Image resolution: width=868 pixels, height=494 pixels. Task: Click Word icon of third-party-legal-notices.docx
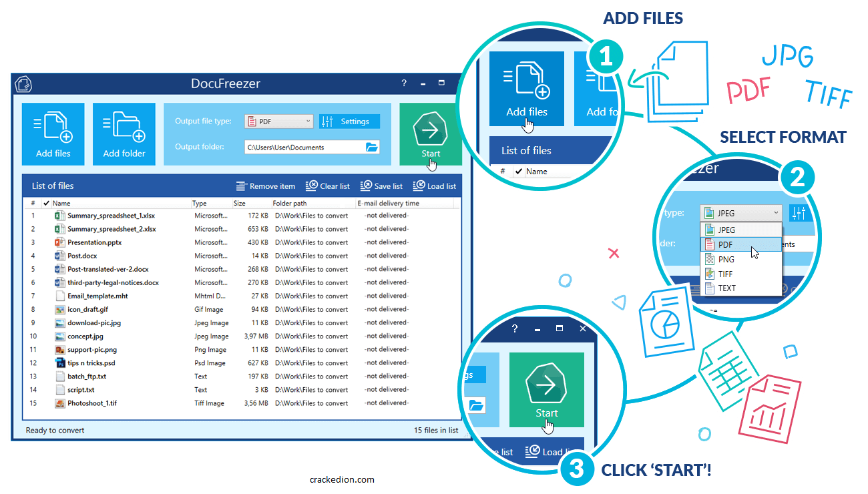click(60, 282)
